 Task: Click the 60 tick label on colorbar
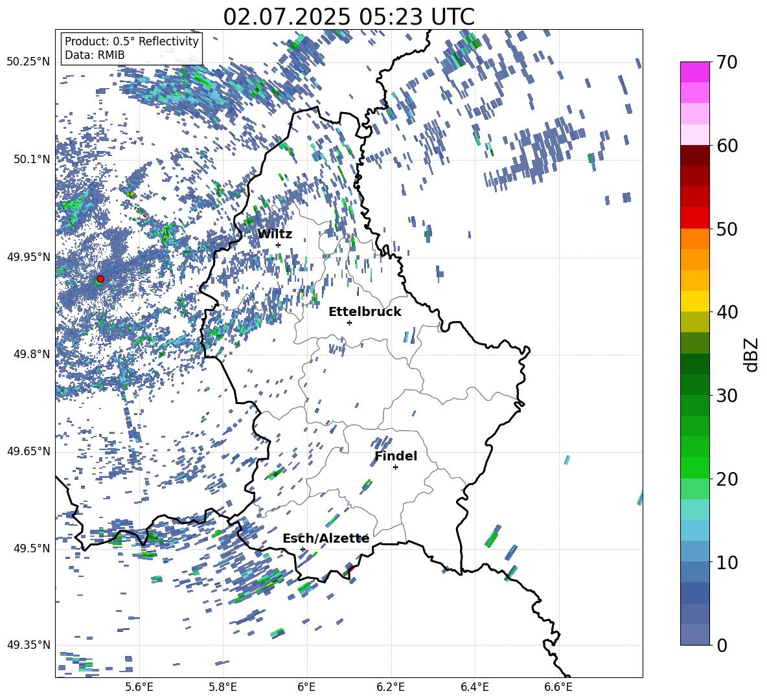click(727, 146)
